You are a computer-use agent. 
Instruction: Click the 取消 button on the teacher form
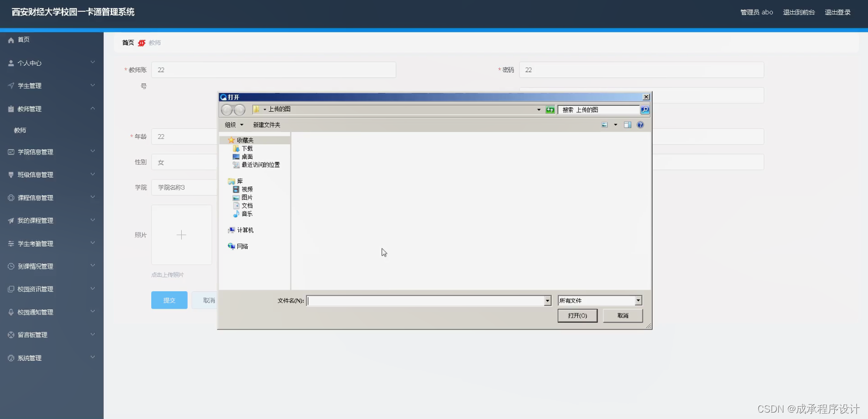coord(206,300)
